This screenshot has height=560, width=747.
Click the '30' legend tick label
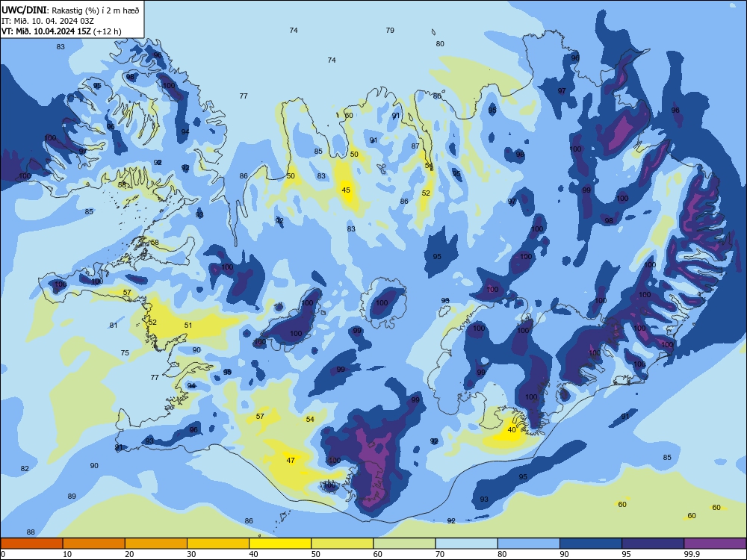pos(191,554)
